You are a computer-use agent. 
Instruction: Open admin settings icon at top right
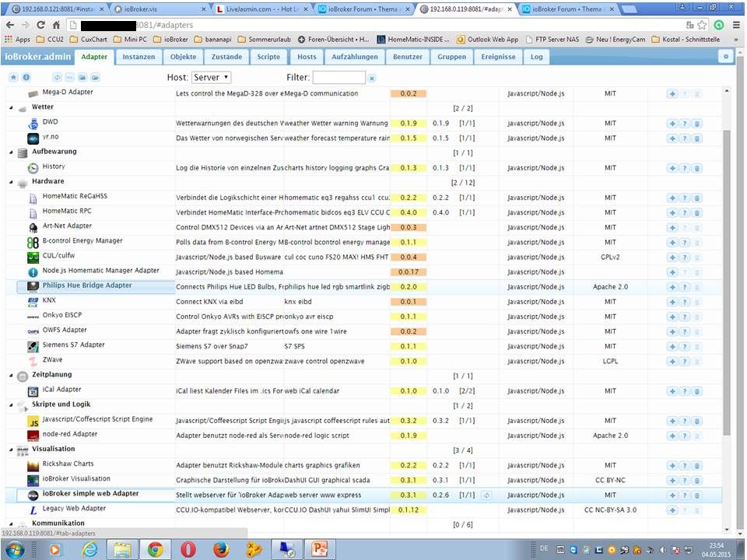click(x=725, y=57)
